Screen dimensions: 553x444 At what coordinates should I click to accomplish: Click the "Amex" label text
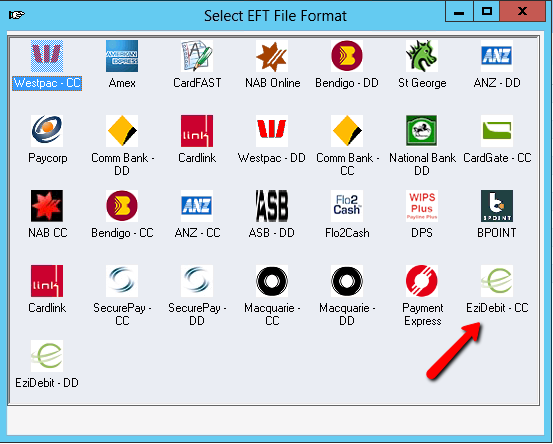[x=122, y=83]
